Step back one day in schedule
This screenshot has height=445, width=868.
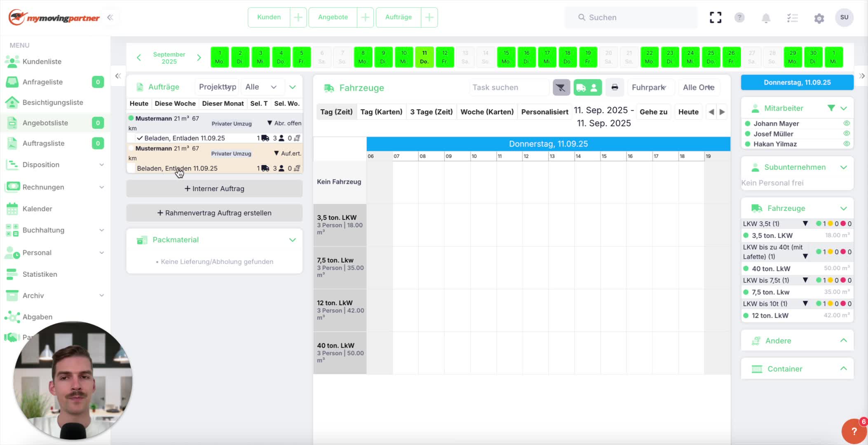[x=711, y=112]
